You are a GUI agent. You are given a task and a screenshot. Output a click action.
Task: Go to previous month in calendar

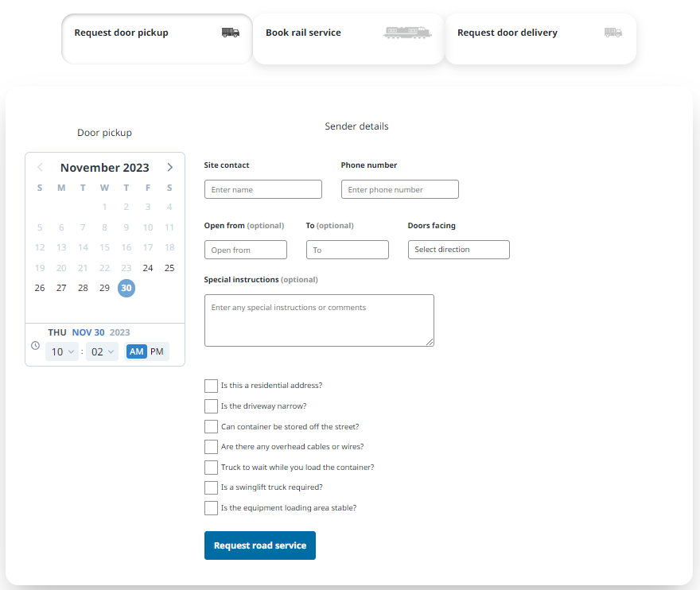click(x=40, y=168)
